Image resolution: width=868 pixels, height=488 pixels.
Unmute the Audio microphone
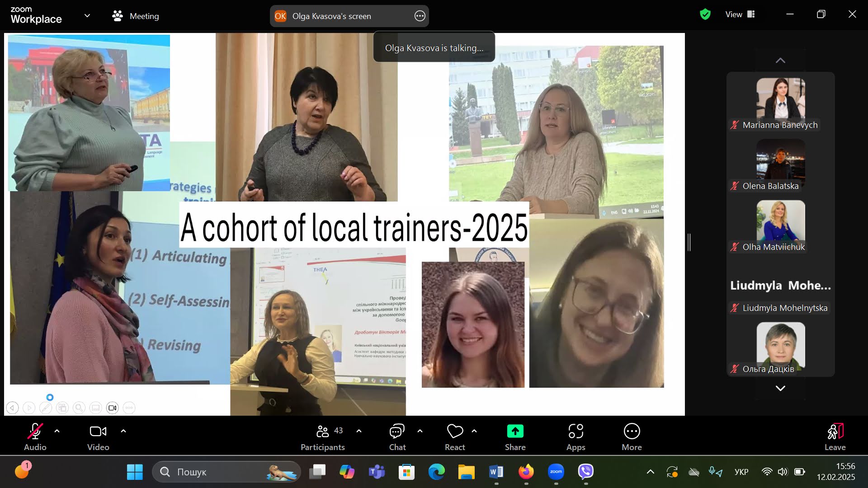[35, 432]
